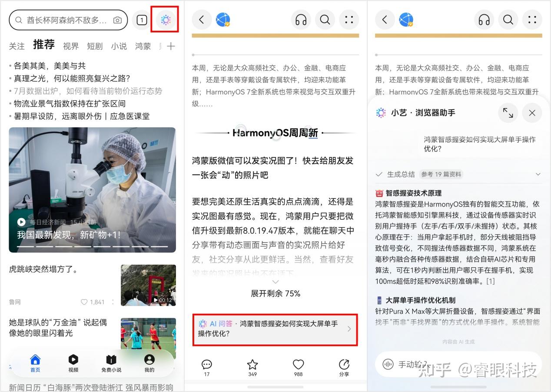Screen dimensions: 551x392
Task: Open comments icon showing 17
Action: 207,367
